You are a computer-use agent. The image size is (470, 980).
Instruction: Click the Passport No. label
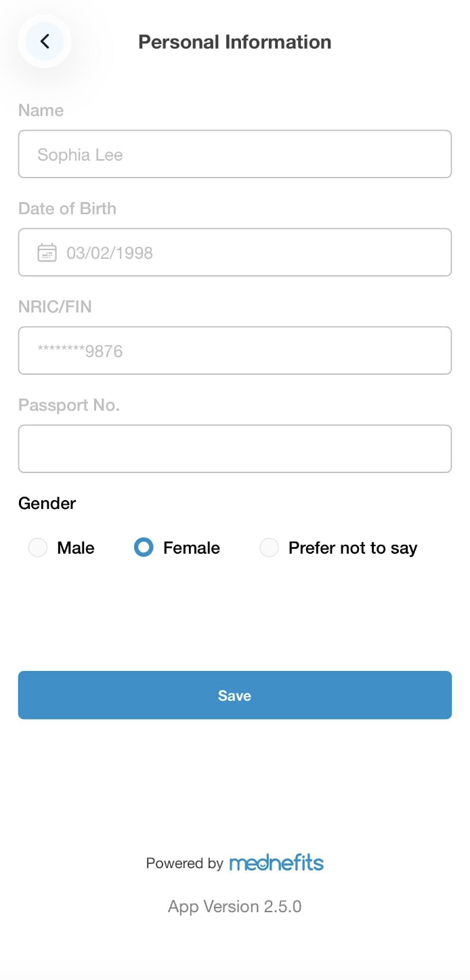(68, 405)
